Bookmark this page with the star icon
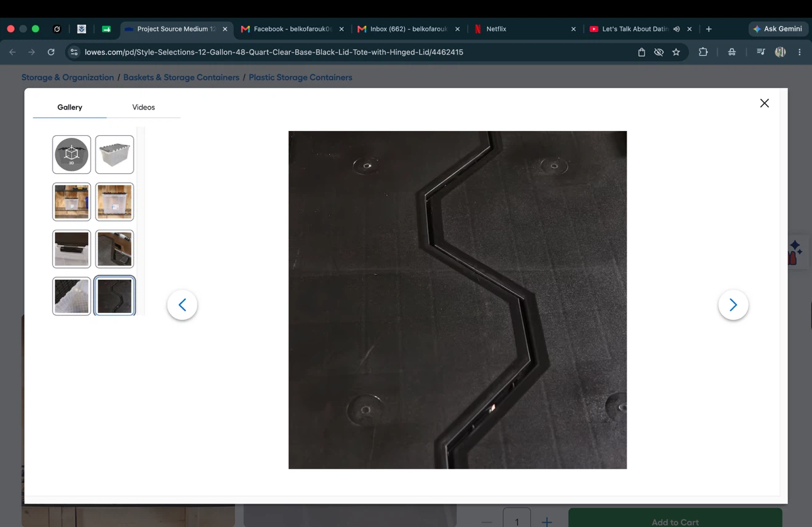 click(x=676, y=52)
